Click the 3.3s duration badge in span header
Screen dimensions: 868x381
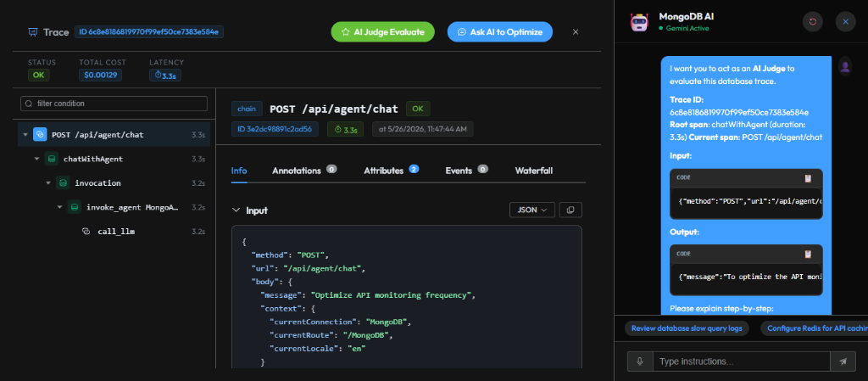(346, 130)
